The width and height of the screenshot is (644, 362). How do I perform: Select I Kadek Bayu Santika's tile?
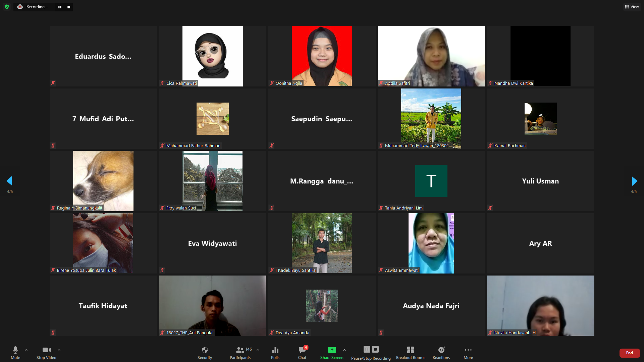[x=322, y=243]
